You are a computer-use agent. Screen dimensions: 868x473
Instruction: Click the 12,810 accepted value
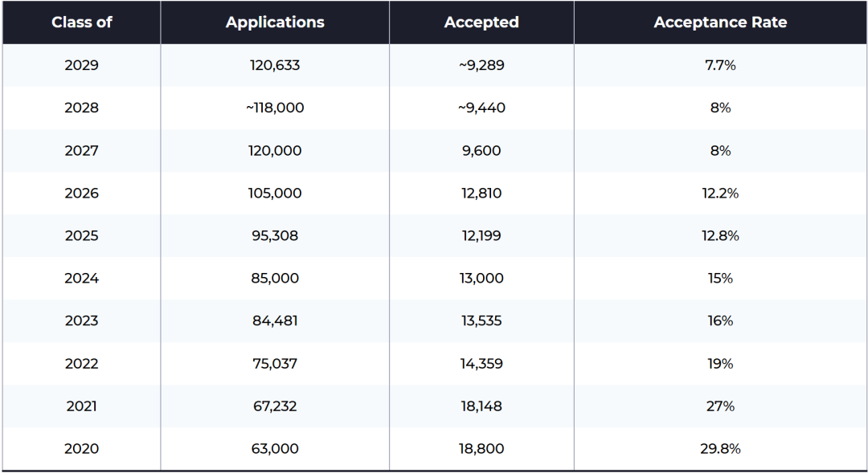coord(481,193)
